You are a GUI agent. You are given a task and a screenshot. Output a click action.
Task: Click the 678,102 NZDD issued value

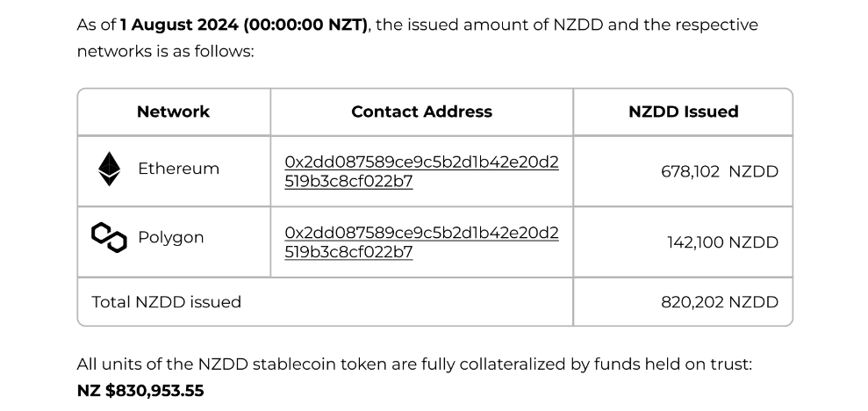719,171
